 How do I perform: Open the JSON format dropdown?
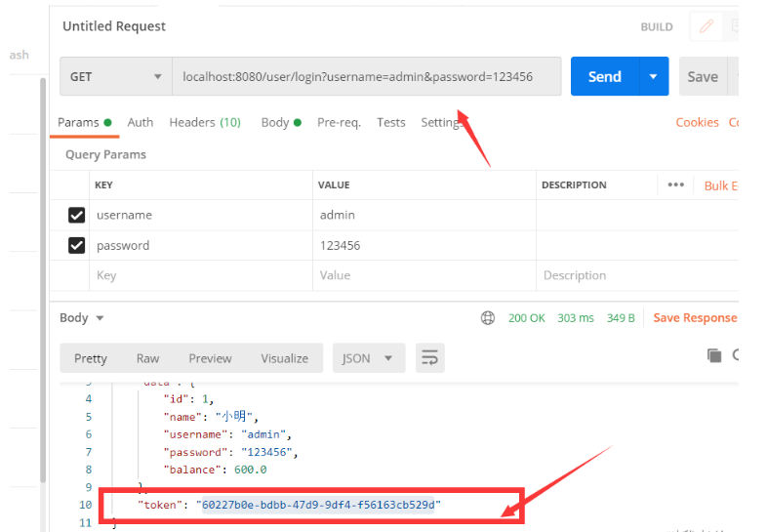(369, 358)
